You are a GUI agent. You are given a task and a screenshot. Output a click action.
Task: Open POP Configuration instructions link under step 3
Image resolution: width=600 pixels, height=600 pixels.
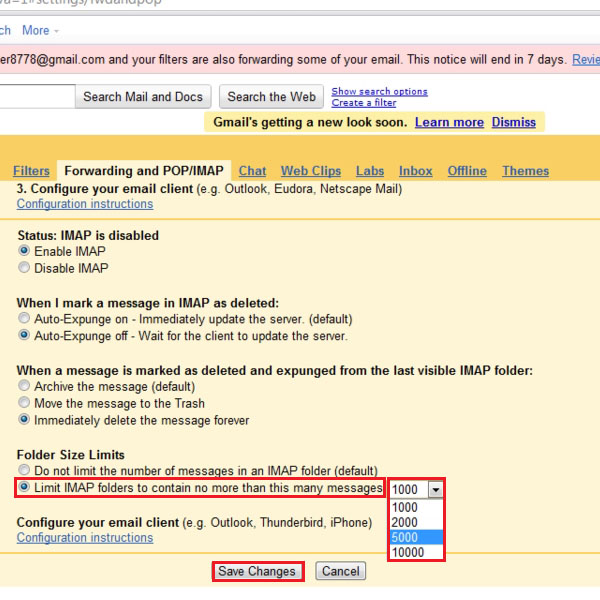(85, 204)
